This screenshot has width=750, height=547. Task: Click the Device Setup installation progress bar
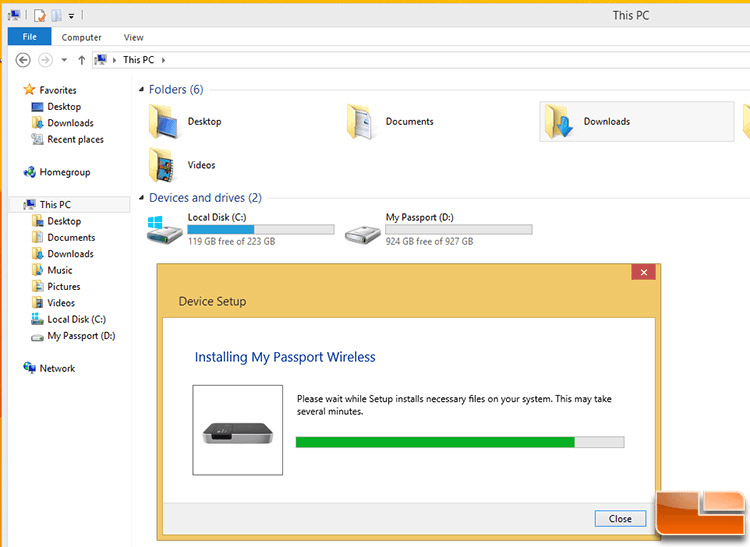(x=460, y=442)
